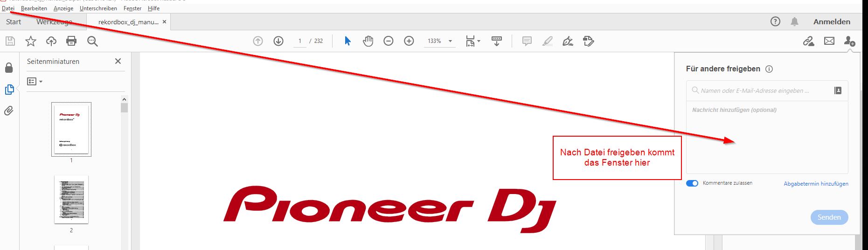Click the Save file icon
The height and width of the screenshot is (250, 868).
click(x=10, y=41)
